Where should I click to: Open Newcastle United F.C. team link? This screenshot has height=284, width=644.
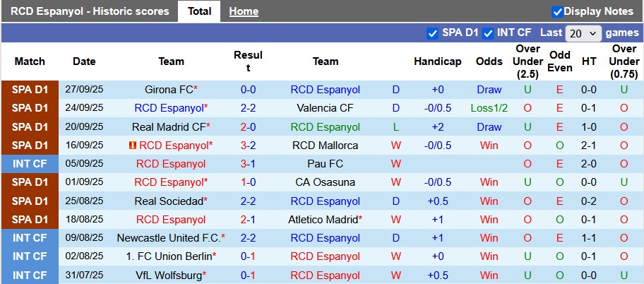click(168, 238)
